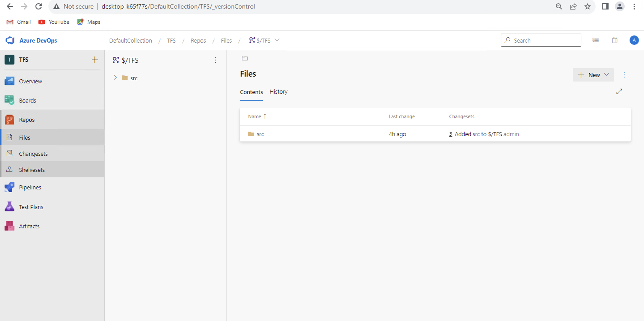Click the browser back arrow

click(10, 6)
